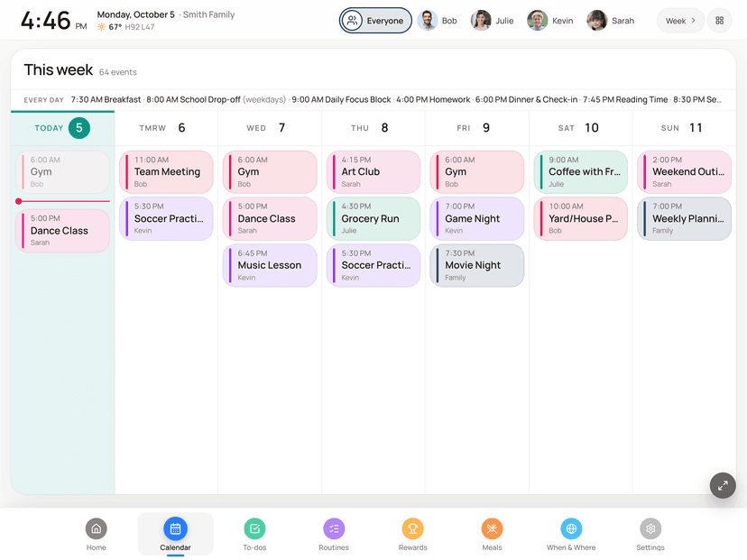
Task: Open the Movie Night event card
Action: tap(477, 265)
